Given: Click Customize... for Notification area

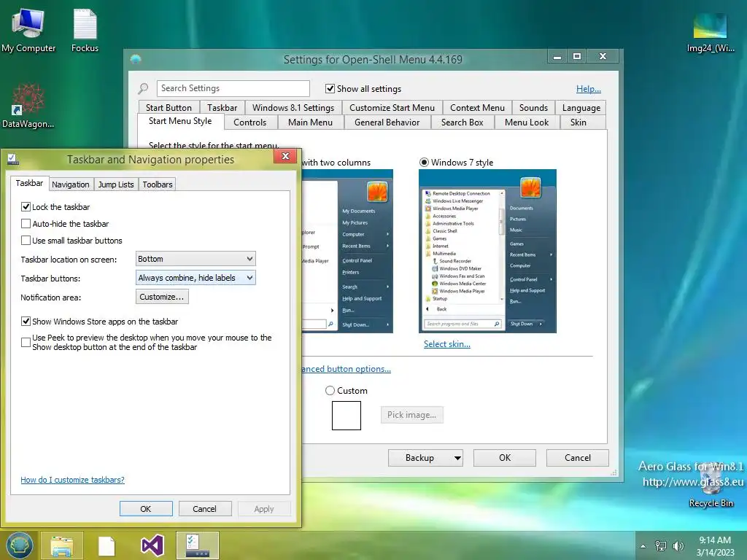Looking at the screenshot, I should pyautogui.click(x=162, y=297).
